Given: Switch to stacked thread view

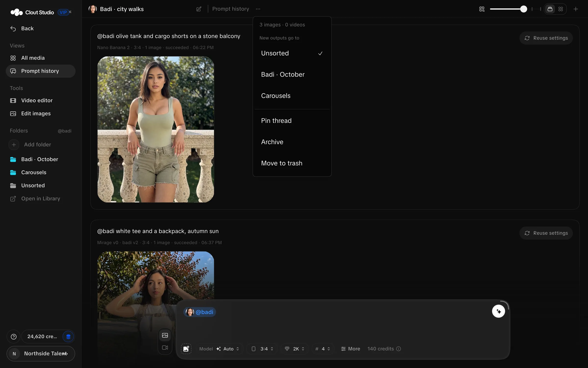Looking at the screenshot, I should point(550,9).
